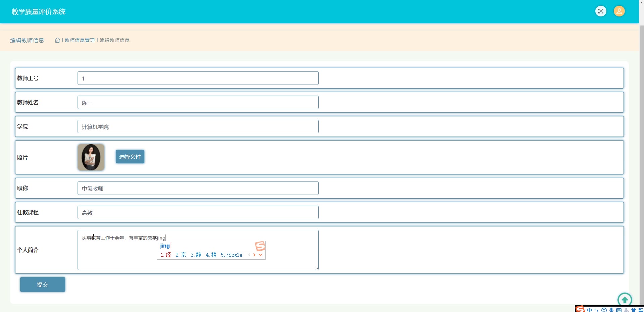Open the skin shirt icon in IME bar
Screen dimensions: 644x312
point(634,310)
